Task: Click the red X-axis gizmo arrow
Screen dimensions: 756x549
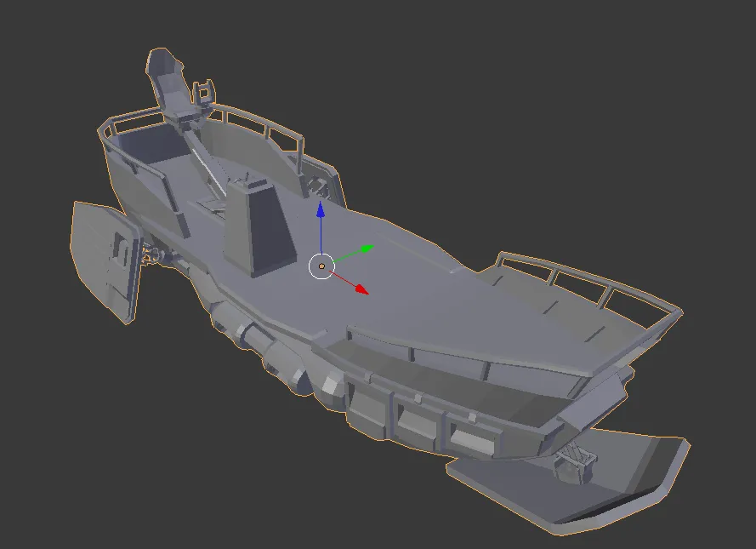Action: pyautogui.click(x=361, y=289)
